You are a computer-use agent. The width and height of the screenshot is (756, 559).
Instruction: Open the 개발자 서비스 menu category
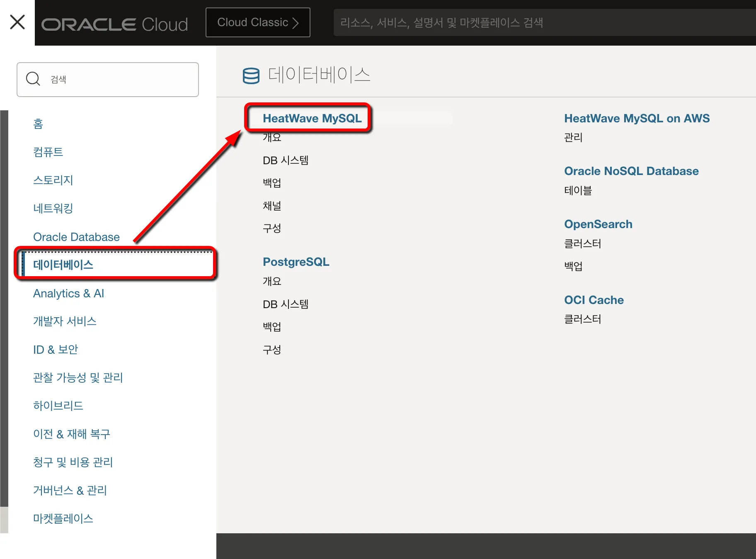(x=65, y=321)
